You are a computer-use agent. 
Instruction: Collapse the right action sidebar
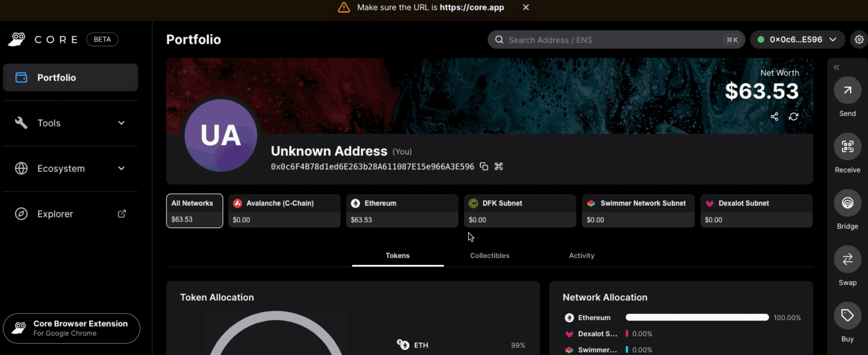pyautogui.click(x=837, y=67)
